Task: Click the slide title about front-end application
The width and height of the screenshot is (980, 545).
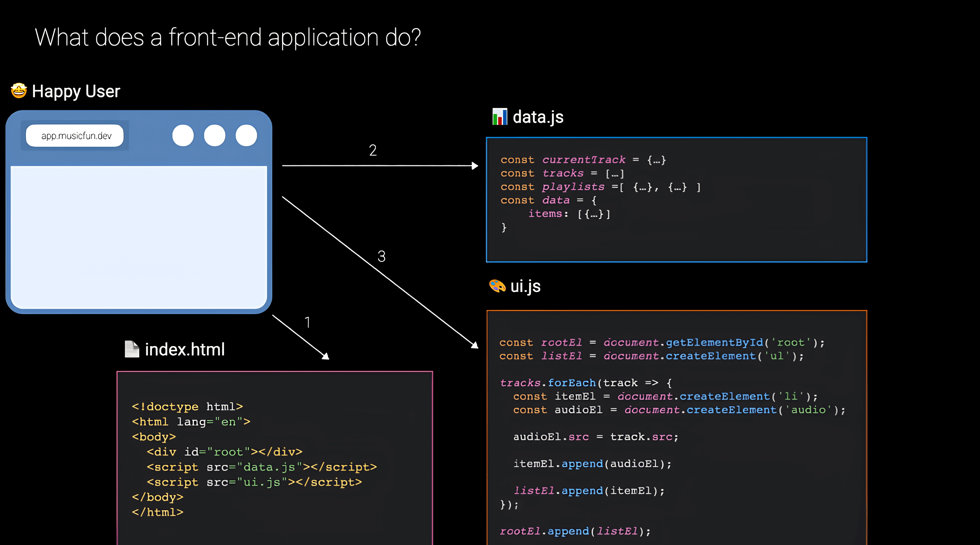Action: (x=228, y=37)
